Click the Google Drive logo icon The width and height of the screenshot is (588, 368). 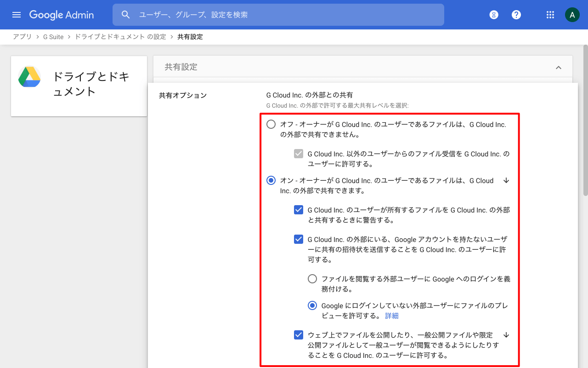(x=29, y=77)
